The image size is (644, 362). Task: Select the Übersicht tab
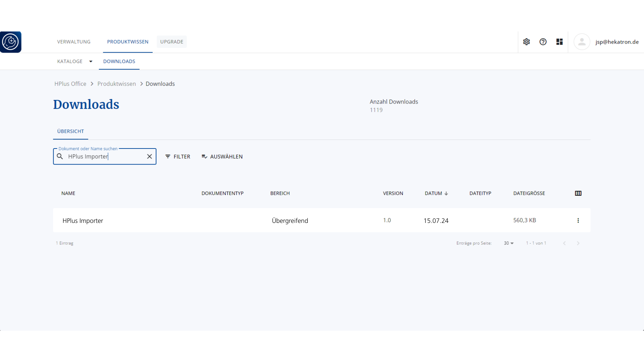click(x=70, y=131)
